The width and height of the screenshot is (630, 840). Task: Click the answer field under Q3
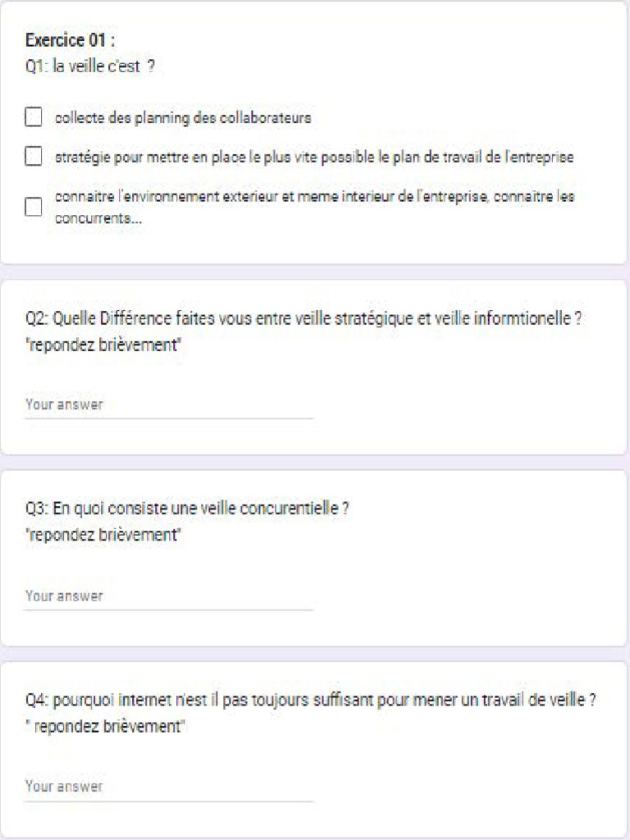[169, 596]
